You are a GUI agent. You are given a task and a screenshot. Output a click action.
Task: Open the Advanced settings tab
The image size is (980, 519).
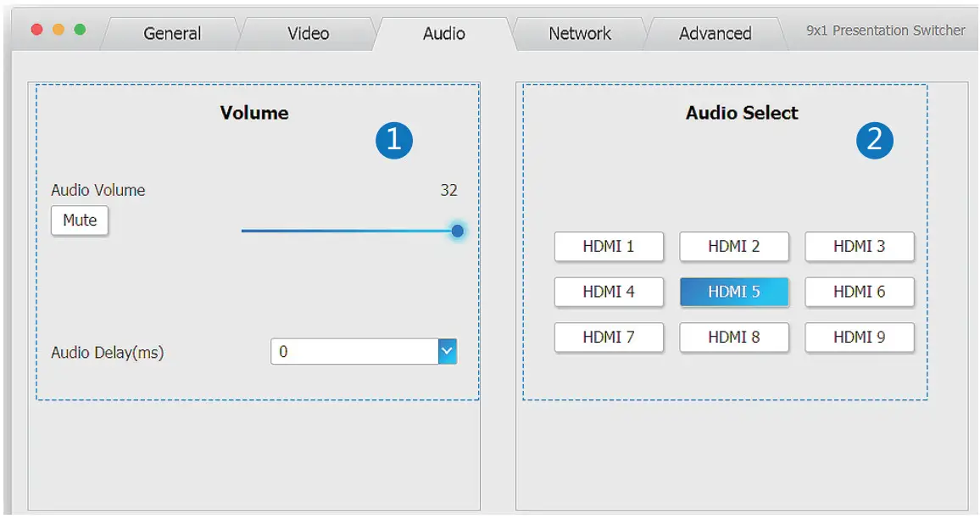[x=715, y=34]
